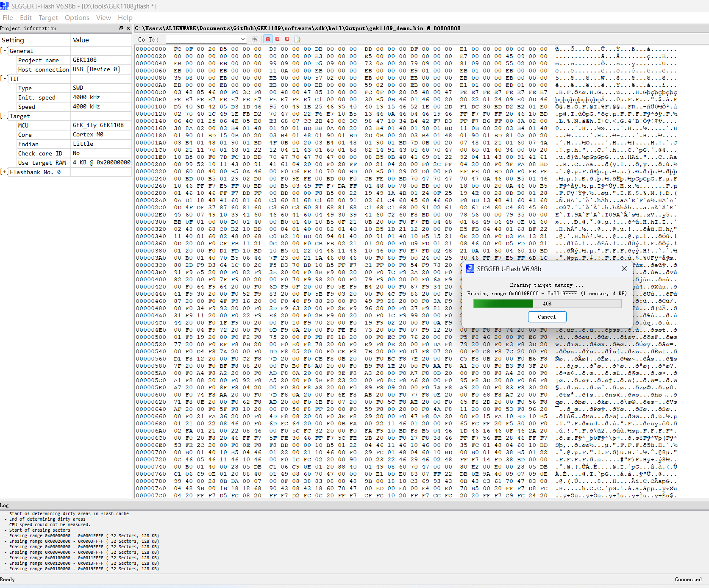Click the Value column header
The width and height of the screenshot is (709, 588).
101,40
